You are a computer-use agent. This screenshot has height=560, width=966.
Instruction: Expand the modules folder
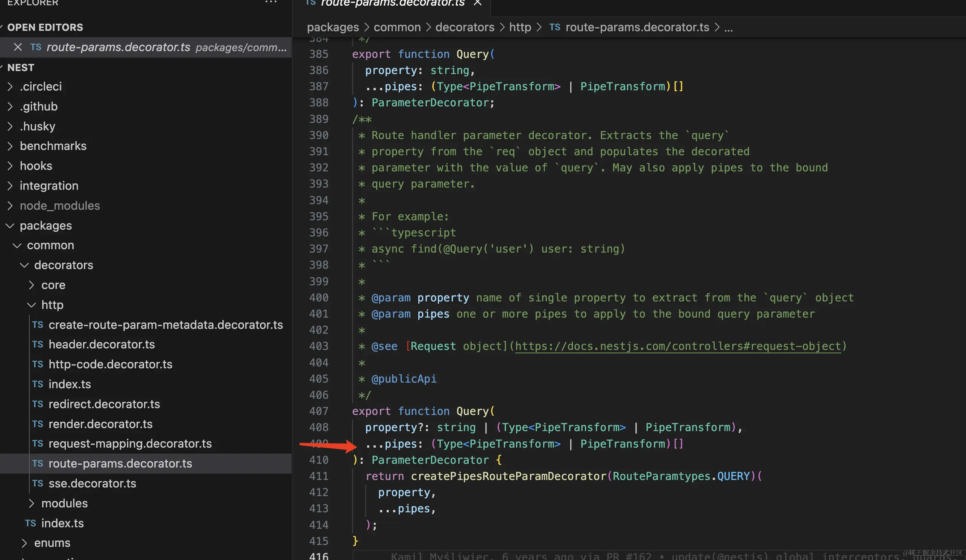[x=32, y=503]
